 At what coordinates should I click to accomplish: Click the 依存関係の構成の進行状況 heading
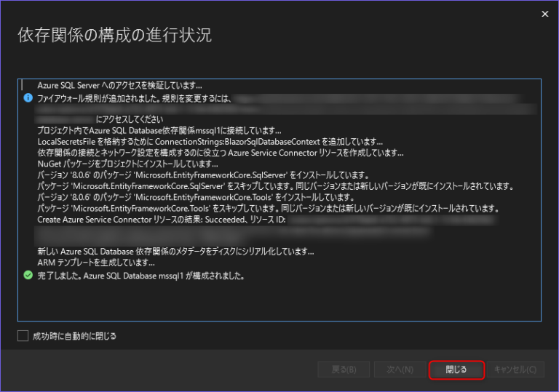pos(114,36)
